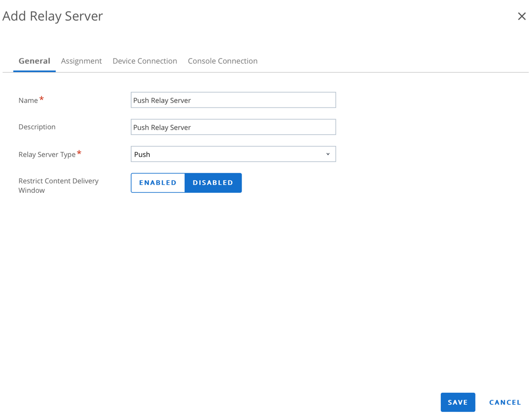The image size is (532, 417).
Task: Switch to the General tab
Action: tap(34, 61)
